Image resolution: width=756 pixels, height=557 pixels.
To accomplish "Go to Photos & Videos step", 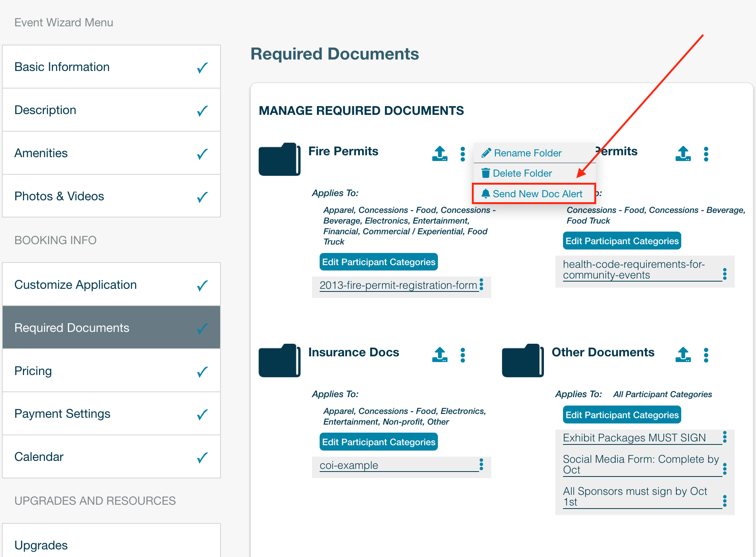I will coord(111,196).
